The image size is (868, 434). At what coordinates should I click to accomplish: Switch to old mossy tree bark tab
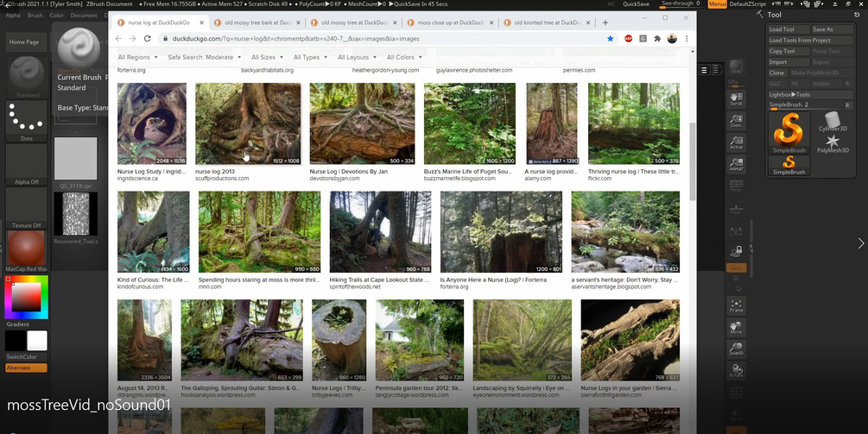click(x=257, y=22)
